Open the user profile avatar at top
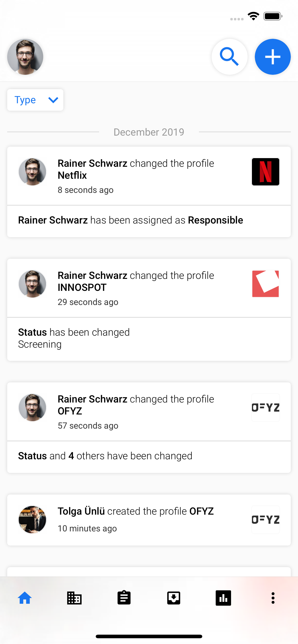298x644 pixels. [x=25, y=57]
